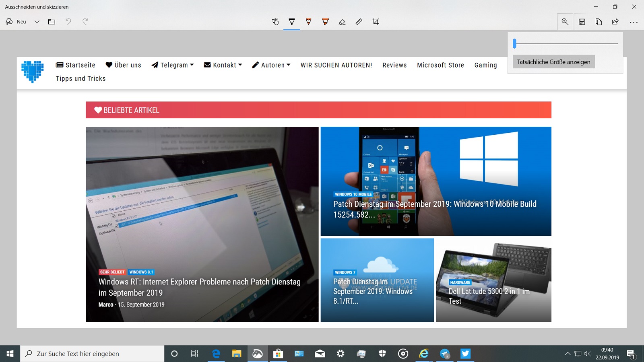Click the WINDOWS 8.1 category tag

pos(141,272)
